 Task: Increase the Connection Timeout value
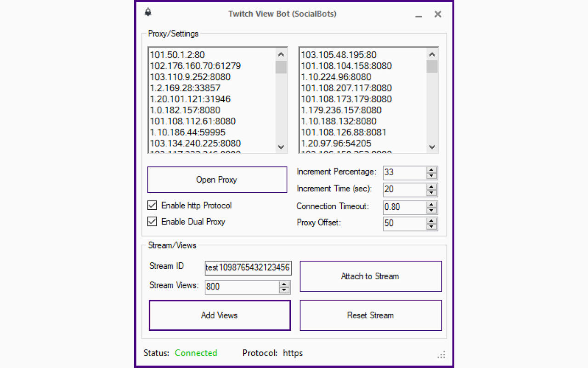tap(431, 204)
